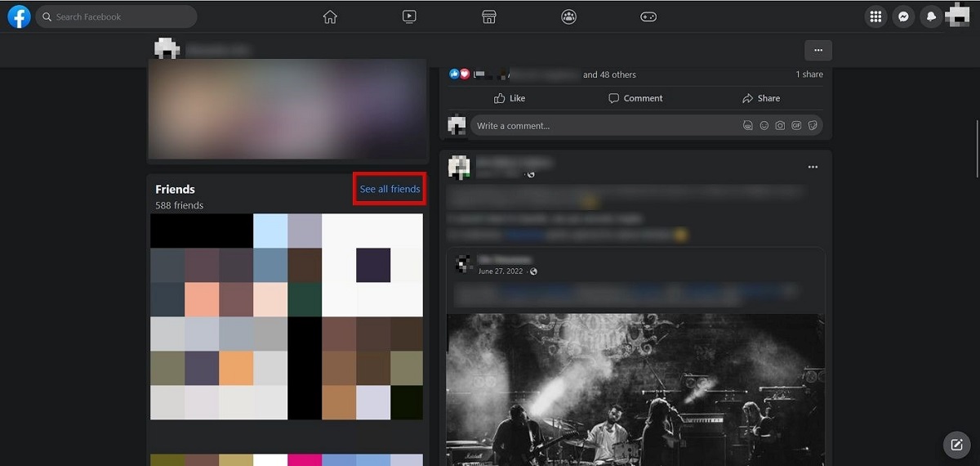Viewport: 980px width, 466px height.
Task: Click the Friends section heading
Action: [x=175, y=189]
